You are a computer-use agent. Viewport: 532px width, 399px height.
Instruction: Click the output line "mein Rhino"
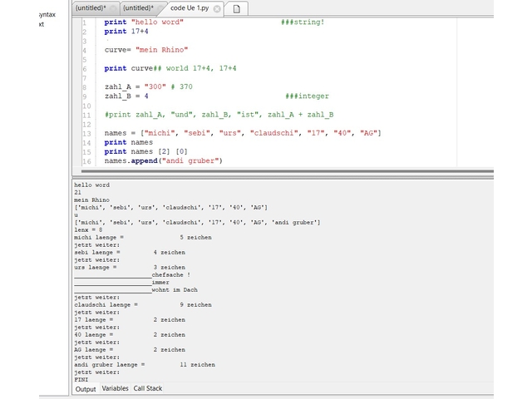(92, 199)
